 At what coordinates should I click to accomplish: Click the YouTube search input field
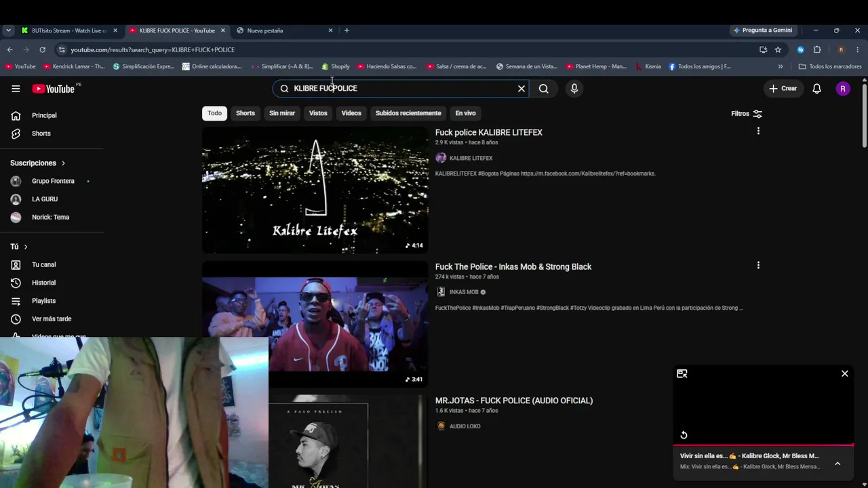(400, 89)
